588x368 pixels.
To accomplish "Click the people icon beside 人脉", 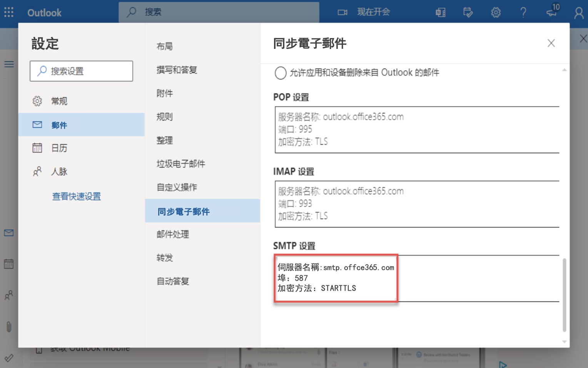I will (37, 171).
